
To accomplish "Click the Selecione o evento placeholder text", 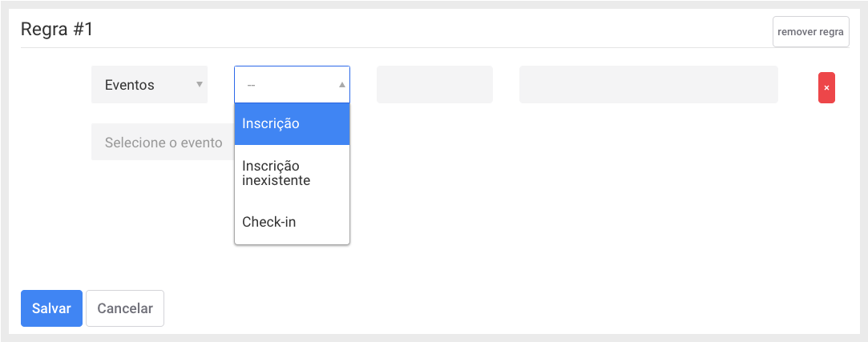I will (x=164, y=143).
